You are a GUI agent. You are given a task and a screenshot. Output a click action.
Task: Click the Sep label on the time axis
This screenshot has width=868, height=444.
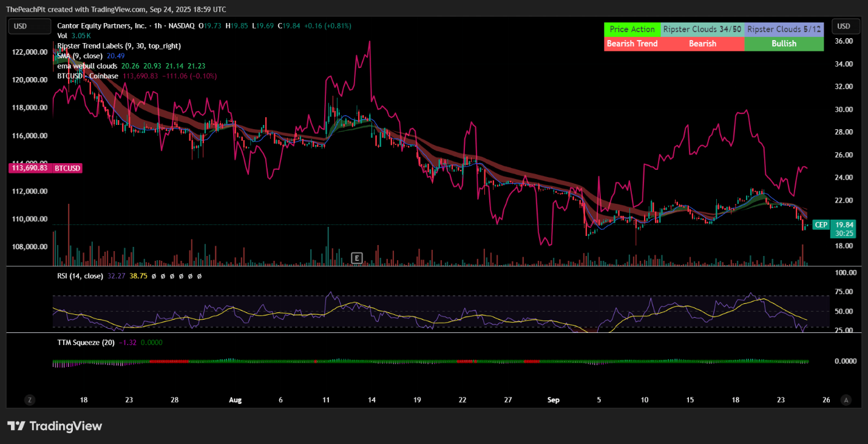tap(553, 400)
